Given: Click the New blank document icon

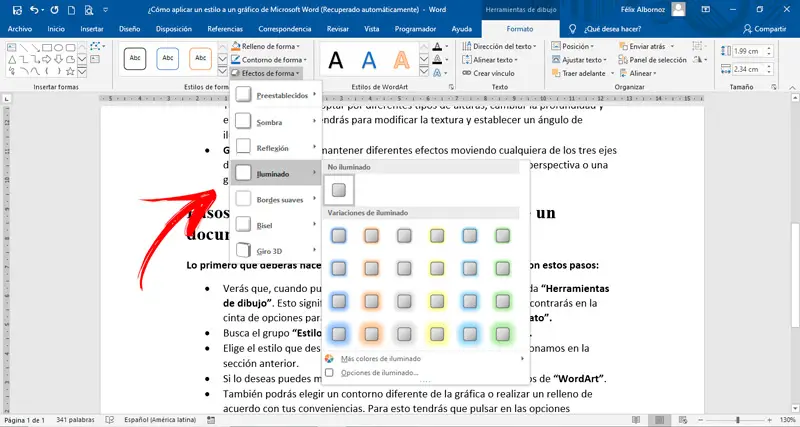Looking at the screenshot, I should click(x=72, y=10).
